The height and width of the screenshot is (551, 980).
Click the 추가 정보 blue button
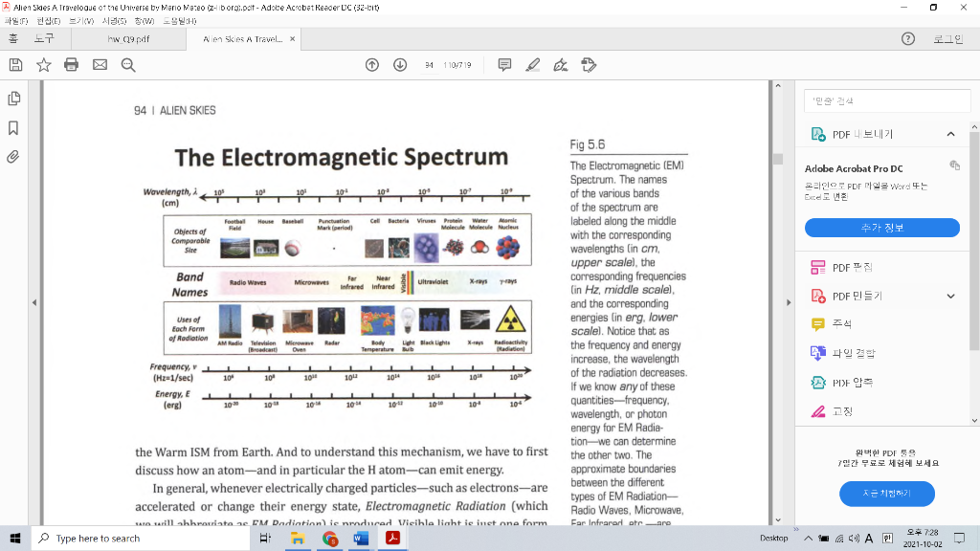[x=881, y=228]
